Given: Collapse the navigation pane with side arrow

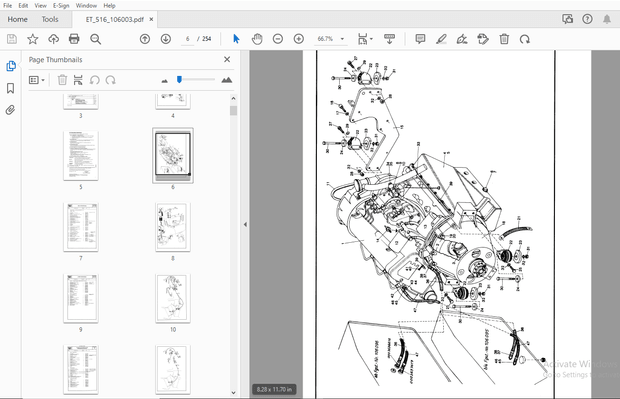Looking at the screenshot, I should (245, 224).
